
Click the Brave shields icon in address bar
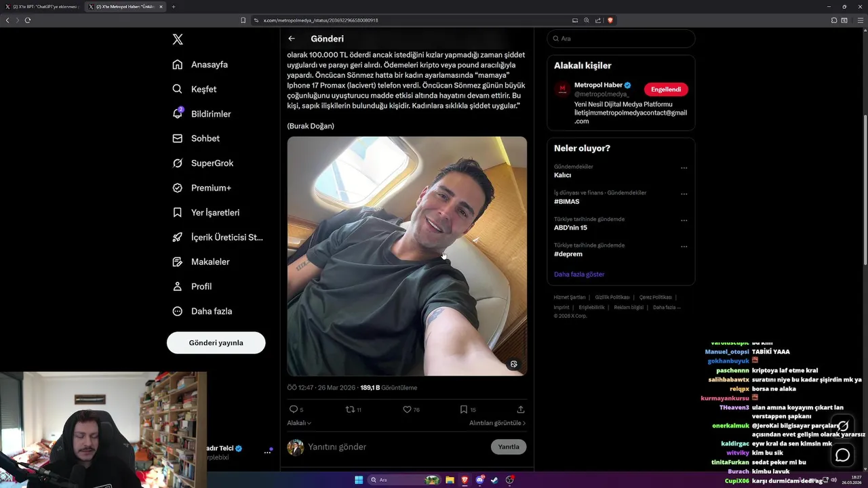(x=610, y=20)
